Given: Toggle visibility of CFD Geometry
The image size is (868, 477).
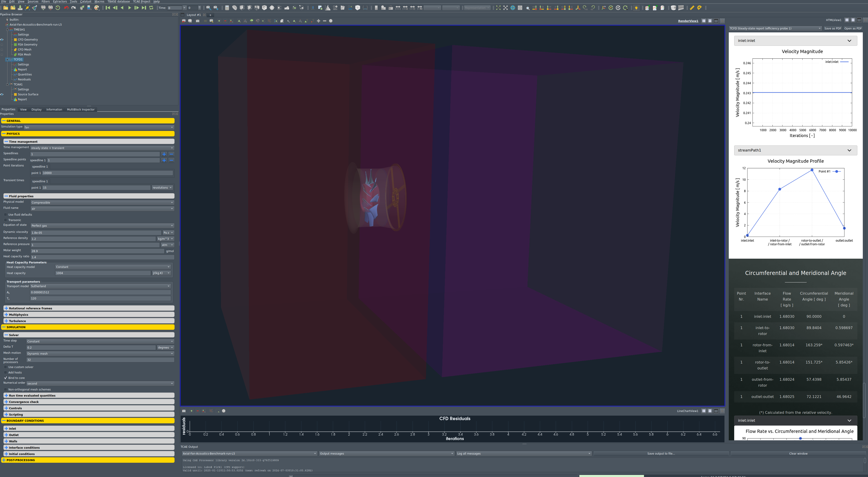Looking at the screenshot, I should pos(2,39).
